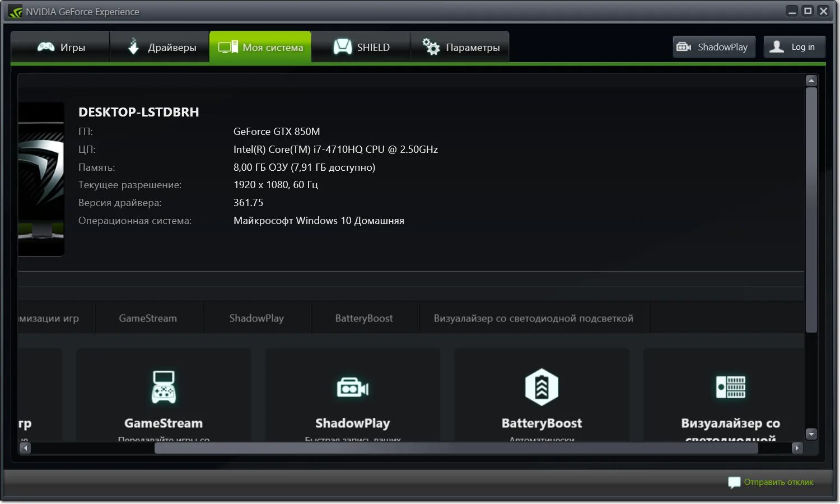The width and height of the screenshot is (840, 504).
Task: Switch to the Драйверы tab
Action: 160,47
